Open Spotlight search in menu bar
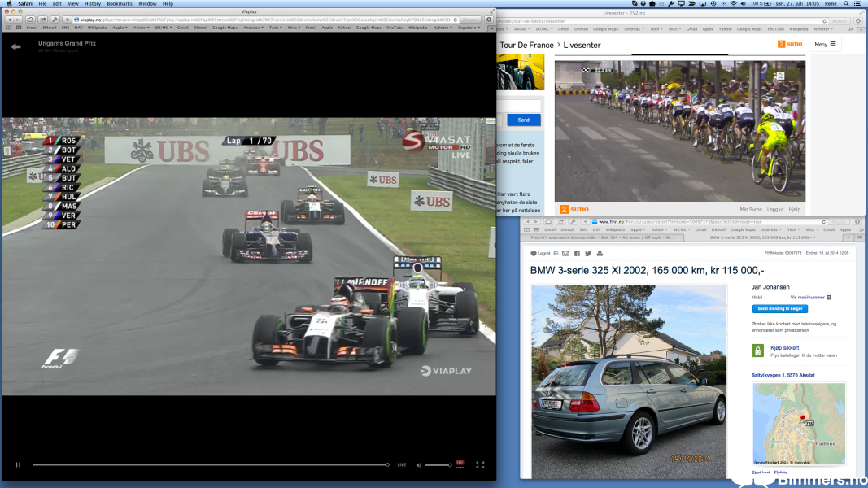Screen dimensions: 868x488 coord(846,3)
